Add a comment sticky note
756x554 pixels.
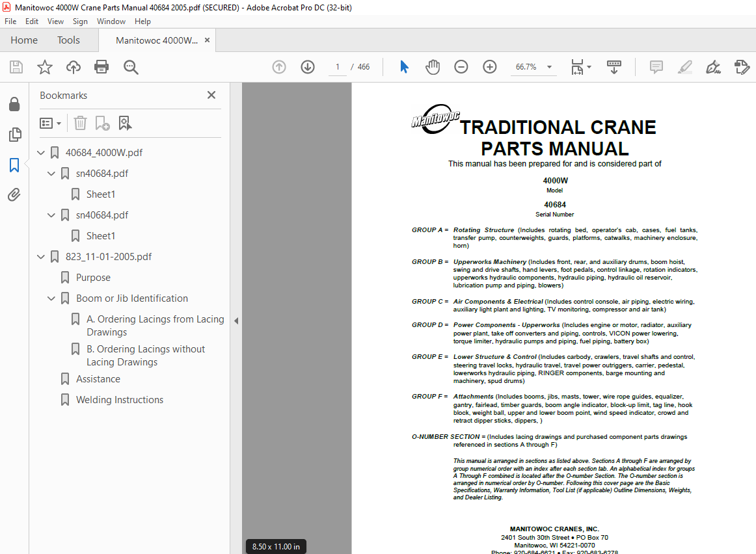click(x=656, y=67)
